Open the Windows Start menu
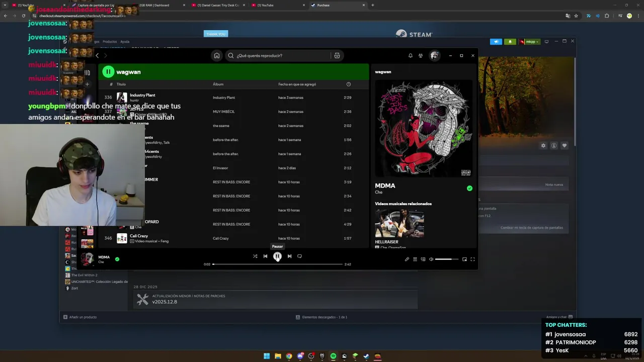The image size is (644, 362). tap(267, 356)
